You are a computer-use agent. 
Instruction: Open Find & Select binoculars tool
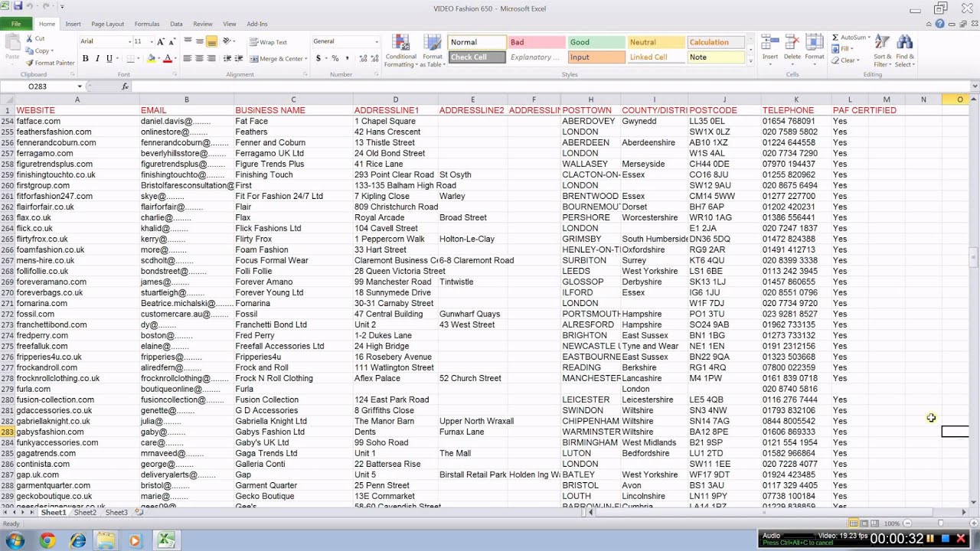905,51
